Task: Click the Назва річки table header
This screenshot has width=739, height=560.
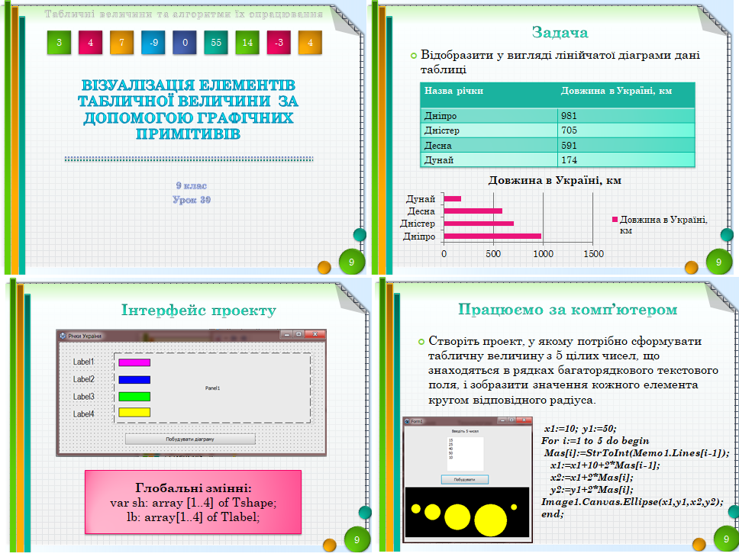Action: tap(489, 92)
